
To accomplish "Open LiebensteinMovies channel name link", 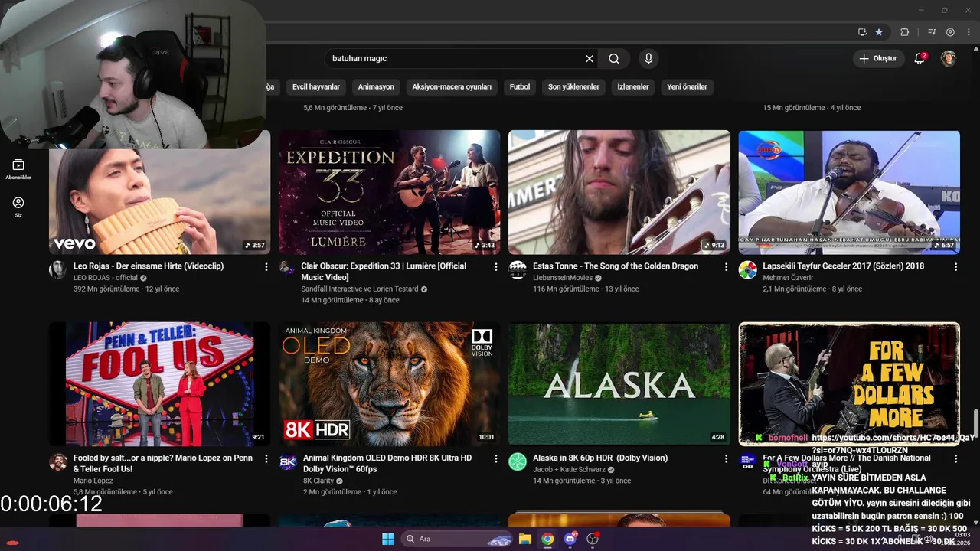I will click(x=563, y=278).
